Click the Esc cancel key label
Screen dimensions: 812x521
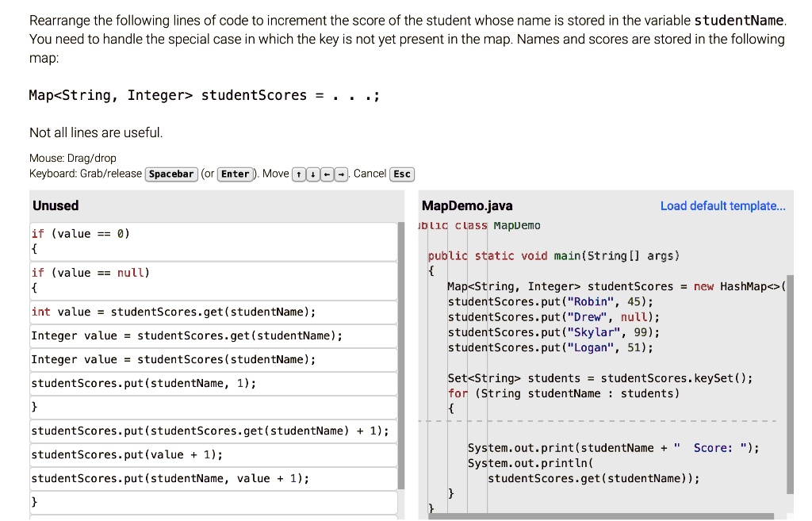coord(402,174)
